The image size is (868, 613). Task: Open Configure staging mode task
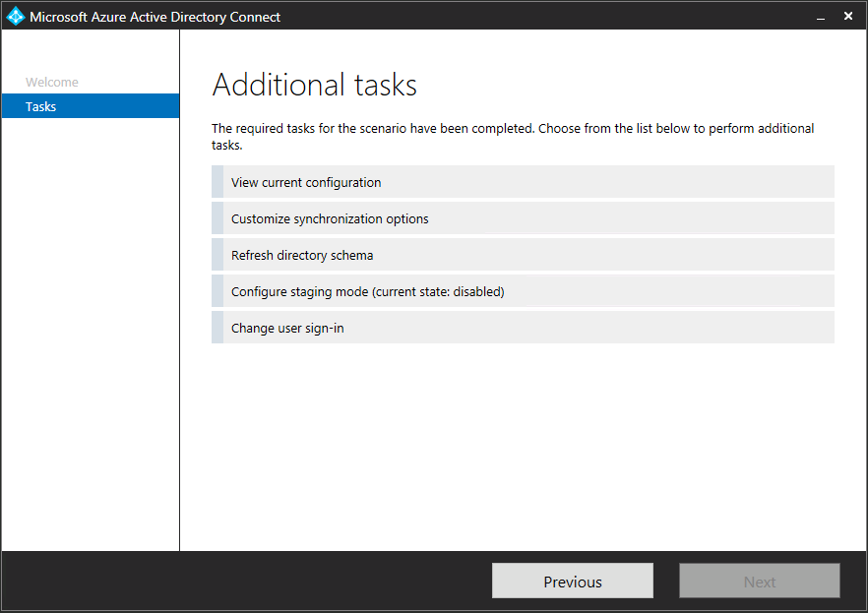523,291
